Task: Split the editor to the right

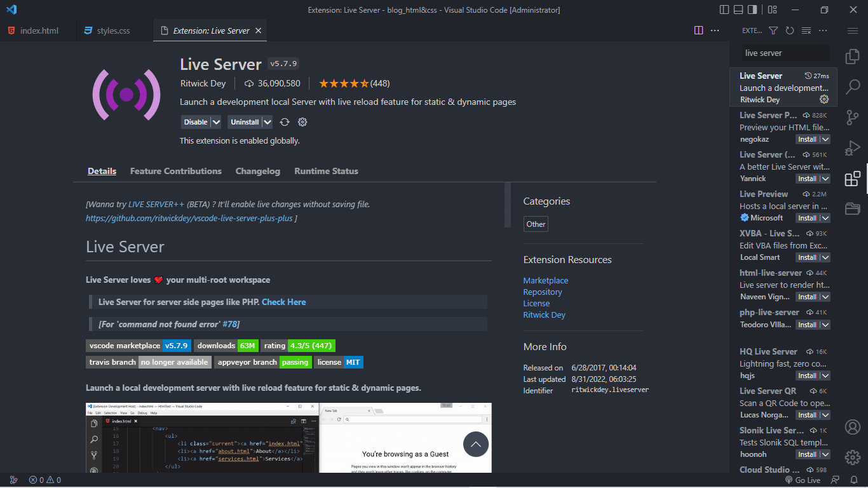Action: pos(698,30)
